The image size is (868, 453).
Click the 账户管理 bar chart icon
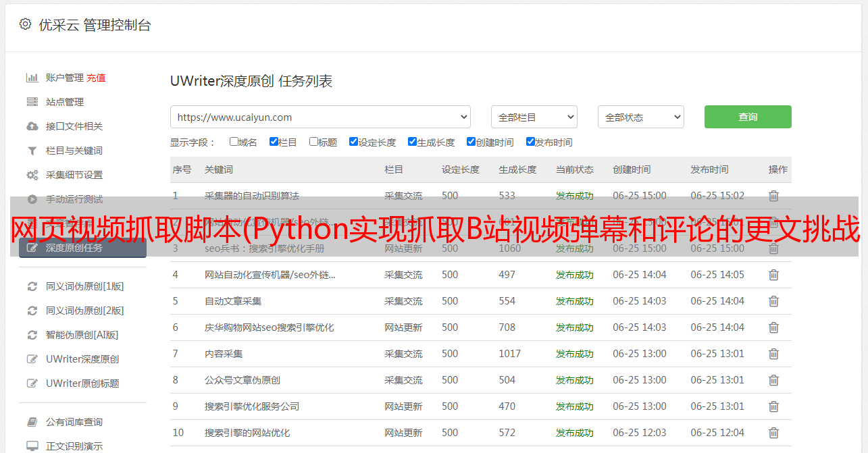point(32,78)
